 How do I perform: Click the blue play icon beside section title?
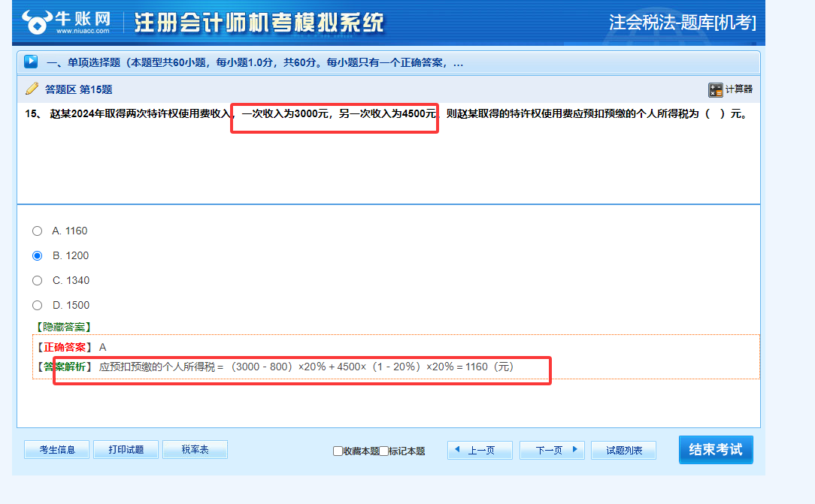tap(31, 62)
